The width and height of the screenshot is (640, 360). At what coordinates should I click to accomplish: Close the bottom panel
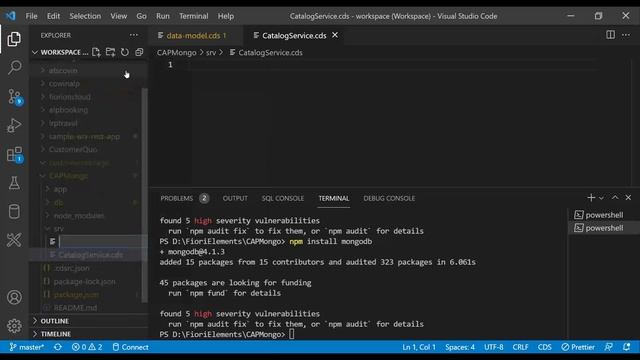pyautogui.click(x=628, y=198)
